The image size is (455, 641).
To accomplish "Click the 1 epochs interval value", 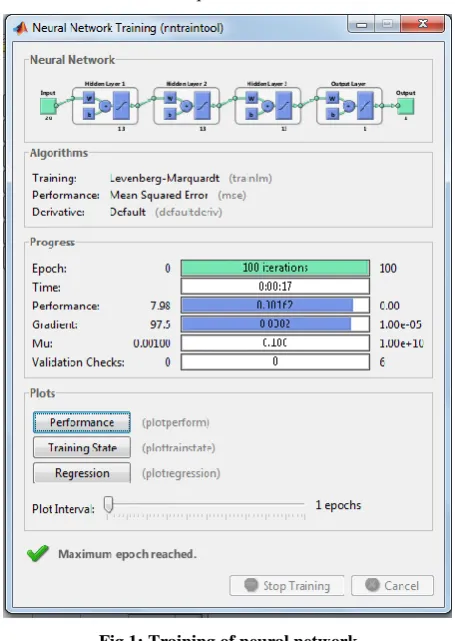I will 338,505.
